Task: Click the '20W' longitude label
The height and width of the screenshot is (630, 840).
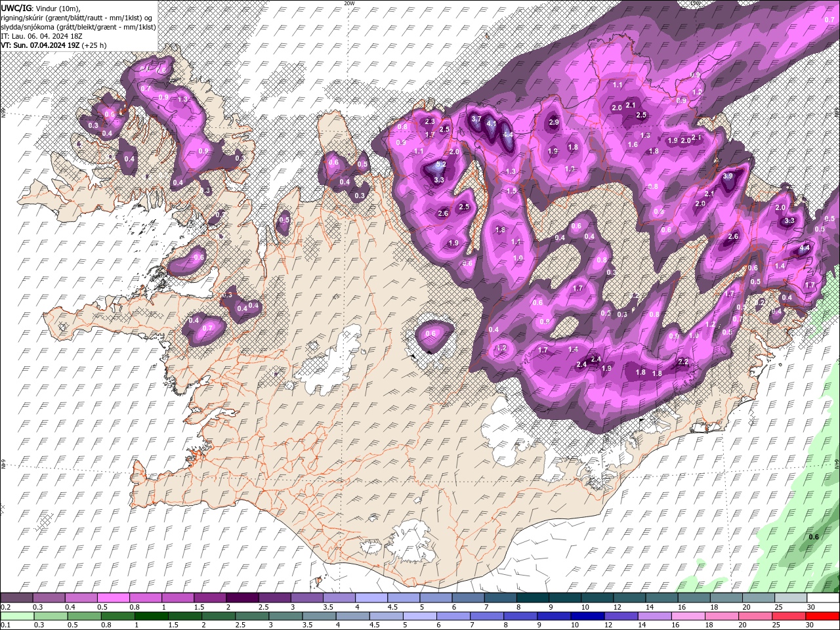Action: (x=349, y=3)
